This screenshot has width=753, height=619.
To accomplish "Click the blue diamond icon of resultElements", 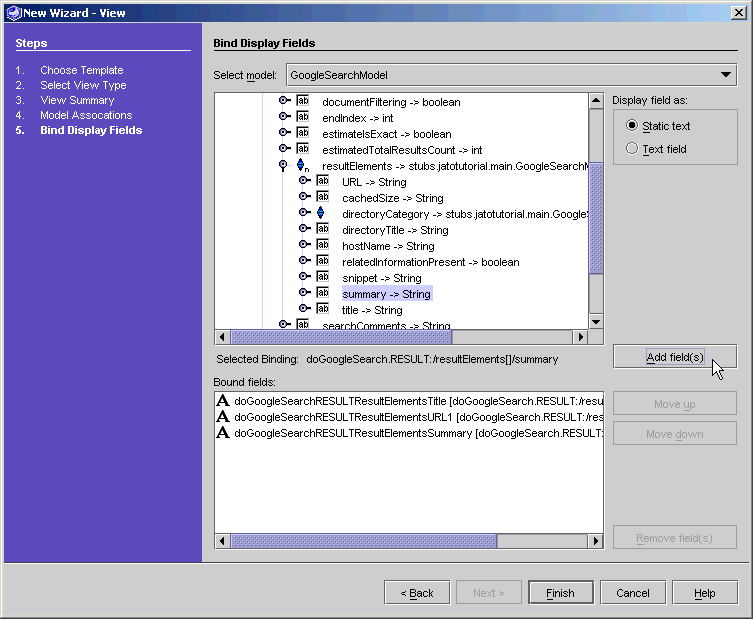I will (301, 165).
